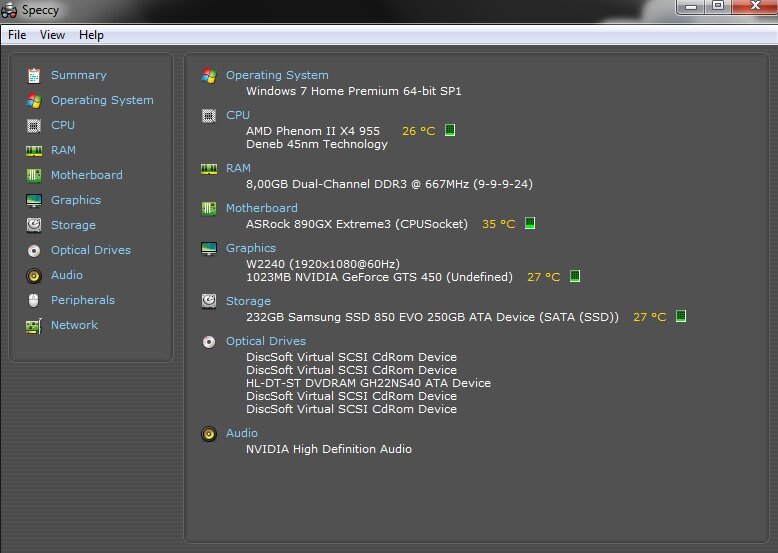Viewport: 778px width, 553px height.
Task: Minimize the Speccy window
Action: click(690, 7)
